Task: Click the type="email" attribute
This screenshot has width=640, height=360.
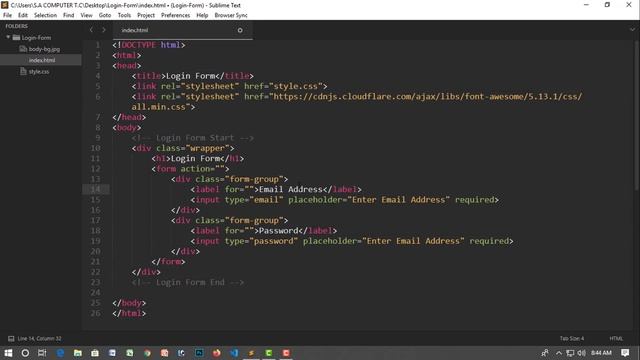Action: 254,200
